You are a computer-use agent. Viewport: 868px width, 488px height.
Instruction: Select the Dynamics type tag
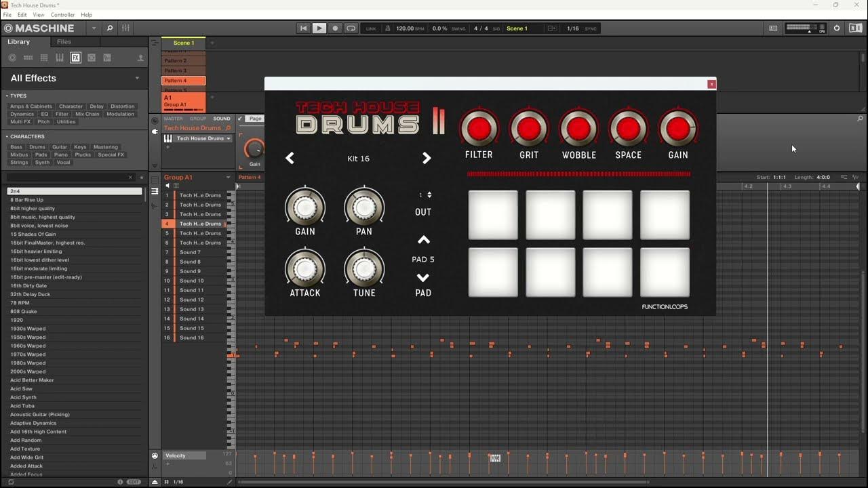click(x=22, y=114)
